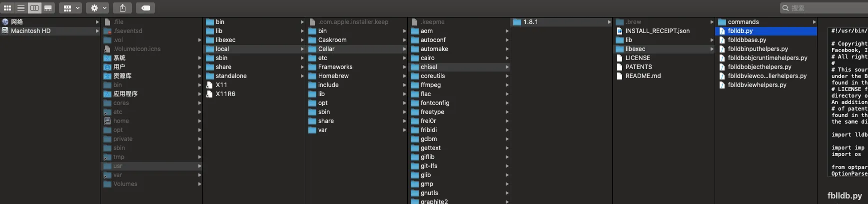Select the 网络 network item

pos(17,22)
